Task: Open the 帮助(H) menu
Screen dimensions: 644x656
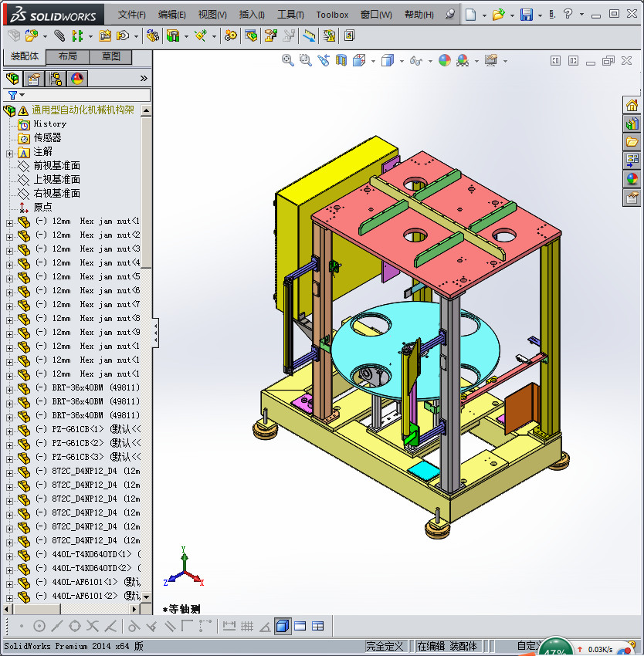Action: (419, 15)
